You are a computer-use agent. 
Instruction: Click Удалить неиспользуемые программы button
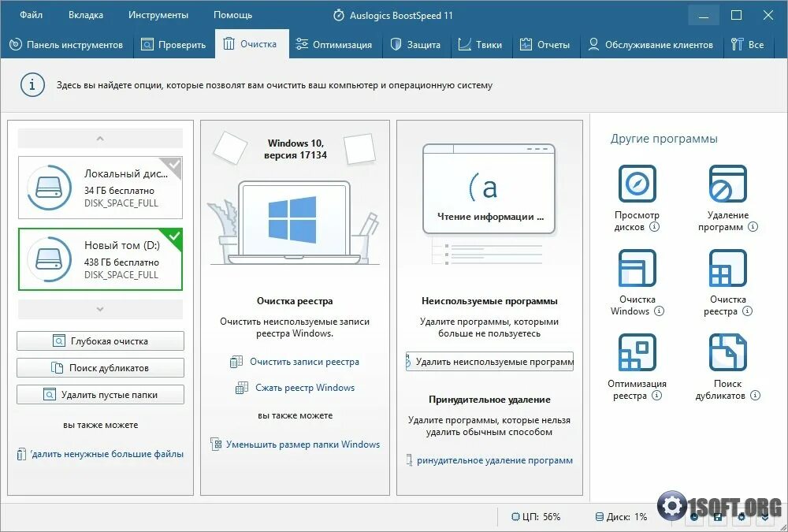point(489,362)
